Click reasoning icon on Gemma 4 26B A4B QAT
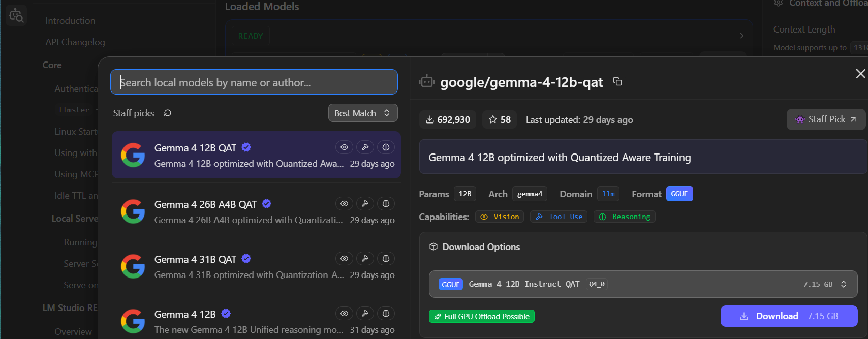Viewport: 868px width, 339px height. coord(386,204)
